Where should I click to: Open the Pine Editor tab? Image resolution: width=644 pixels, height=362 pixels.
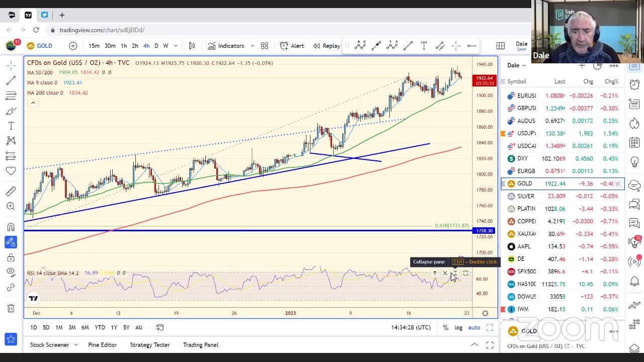pyautogui.click(x=102, y=345)
